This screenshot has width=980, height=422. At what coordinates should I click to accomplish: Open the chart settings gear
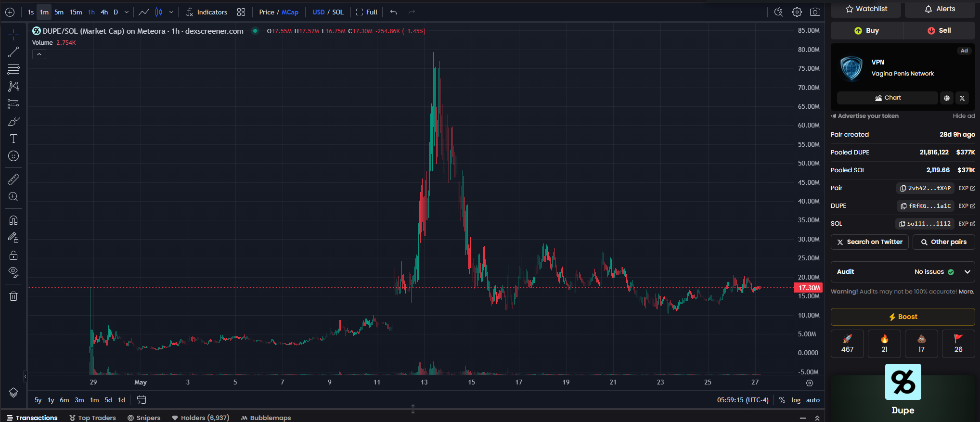point(797,12)
